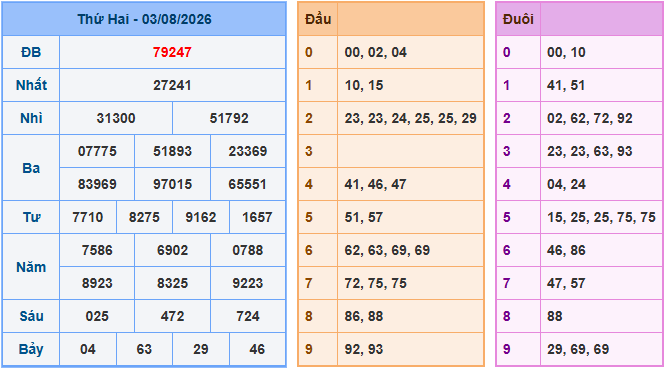Click the Năm prize number 7586
Image resolution: width=666 pixels, height=370 pixels.
[x=97, y=250]
